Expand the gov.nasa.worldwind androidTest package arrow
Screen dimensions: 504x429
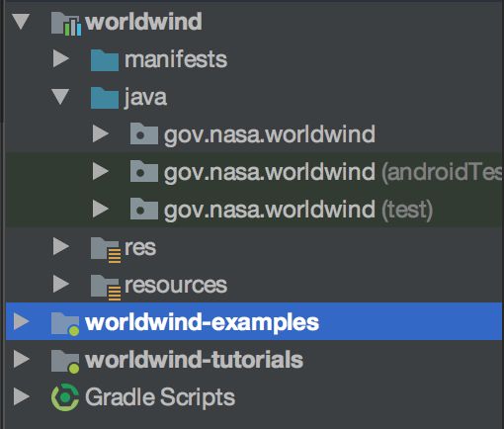click(101, 171)
